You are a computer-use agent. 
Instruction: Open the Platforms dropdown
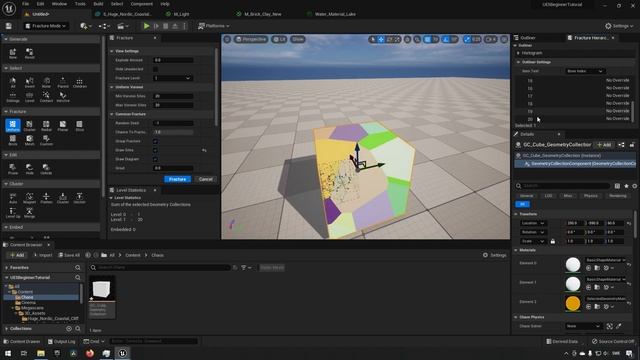(x=213, y=26)
